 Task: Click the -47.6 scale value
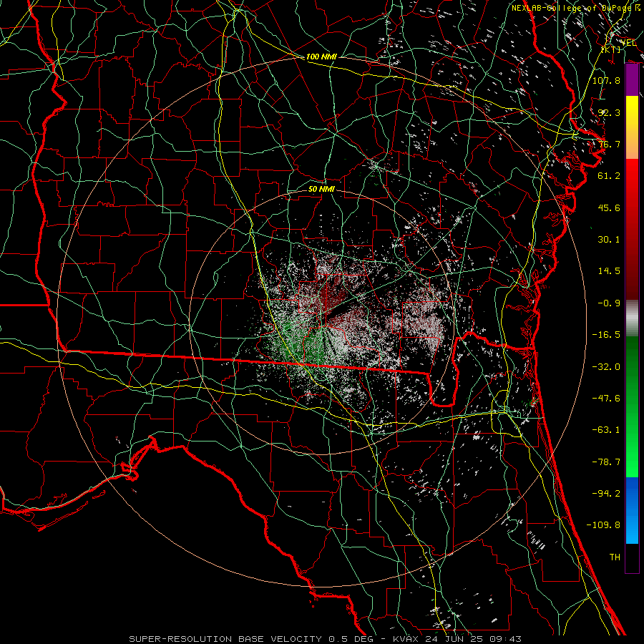click(606, 399)
